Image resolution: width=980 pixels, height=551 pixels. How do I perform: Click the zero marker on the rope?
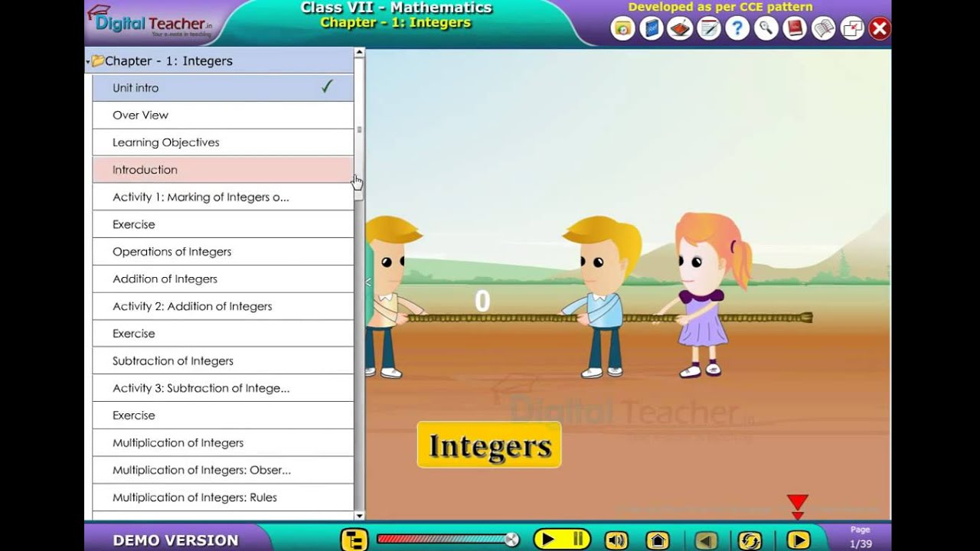pyautogui.click(x=482, y=302)
